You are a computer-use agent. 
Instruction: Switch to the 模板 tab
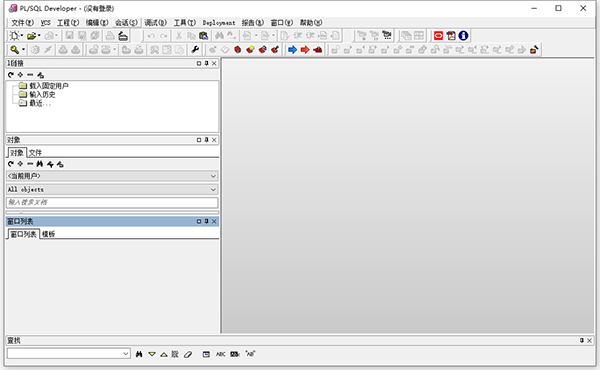click(49, 234)
